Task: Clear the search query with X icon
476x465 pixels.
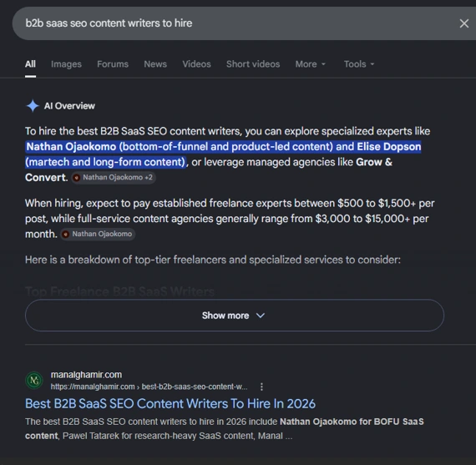Action: coord(463,23)
